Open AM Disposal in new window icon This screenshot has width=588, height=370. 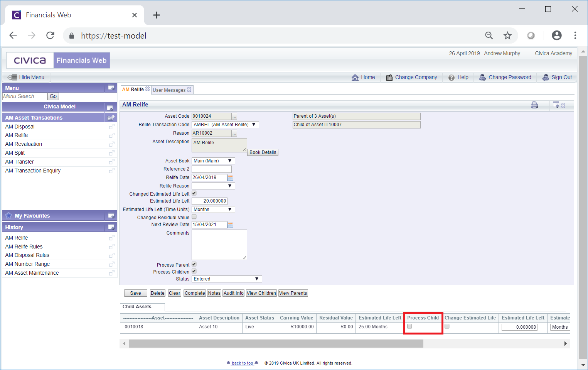112,127
